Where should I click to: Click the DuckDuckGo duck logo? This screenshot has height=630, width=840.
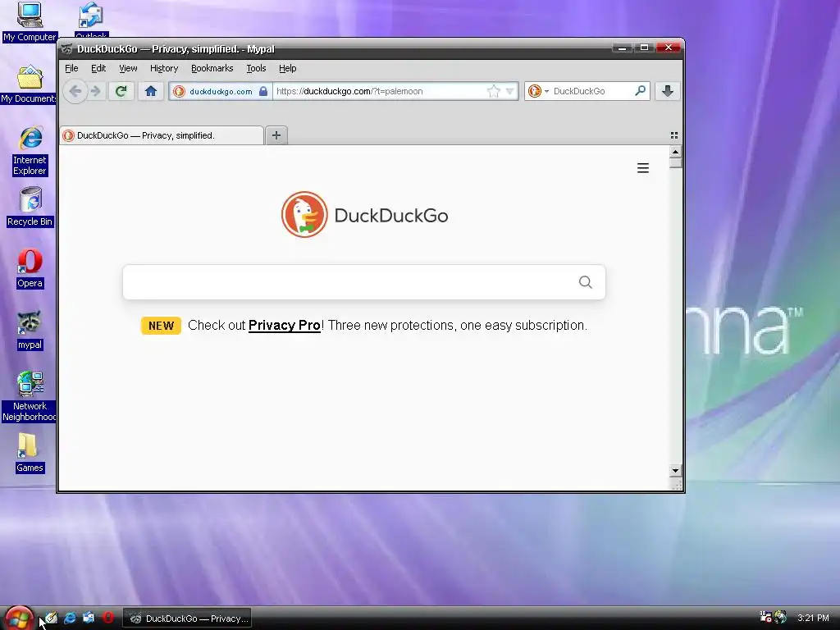click(x=304, y=215)
